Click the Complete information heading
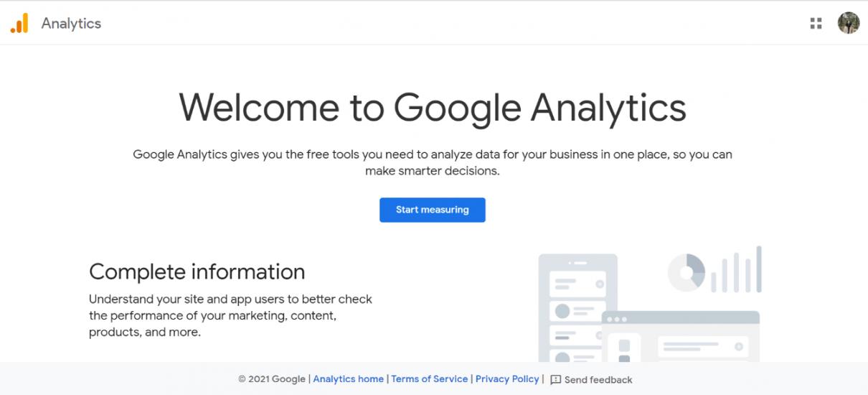Viewport: 868px width, 395px height. [197, 271]
